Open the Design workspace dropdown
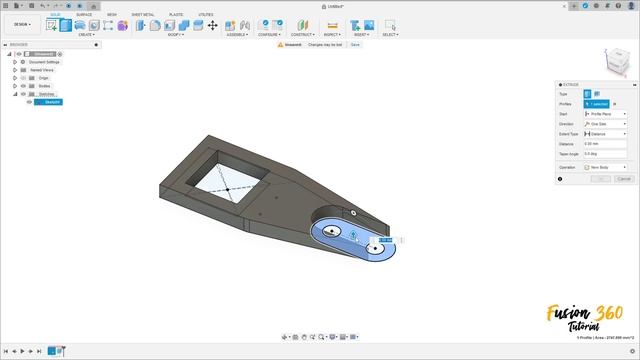The width and height of the screenshot is (640, 360). tap(22, 24)
